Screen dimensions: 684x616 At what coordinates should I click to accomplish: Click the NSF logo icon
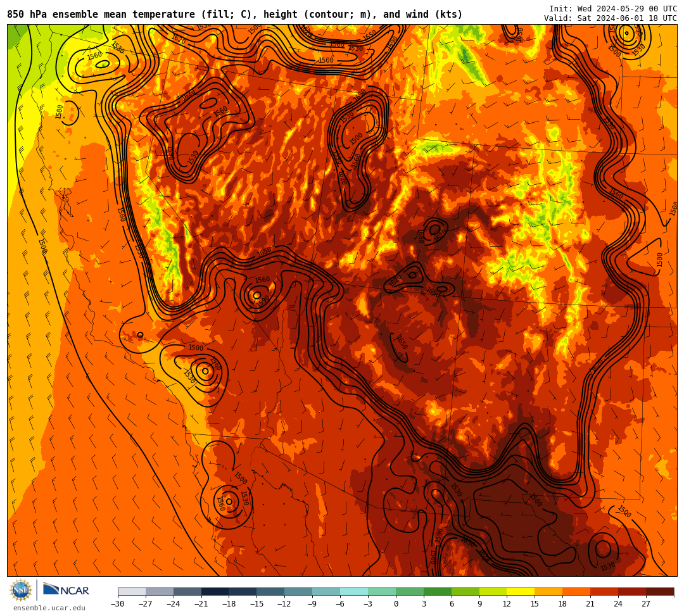(x=21, y=591)
